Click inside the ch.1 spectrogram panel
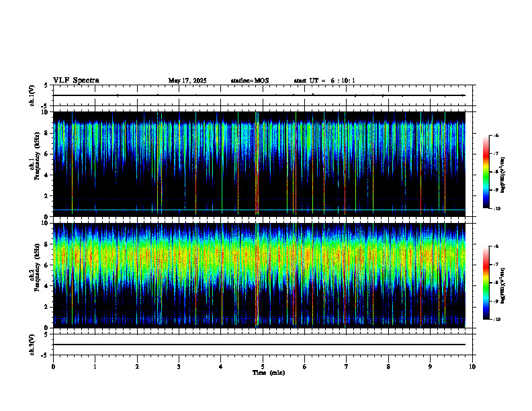 click(x=259, y=164)
